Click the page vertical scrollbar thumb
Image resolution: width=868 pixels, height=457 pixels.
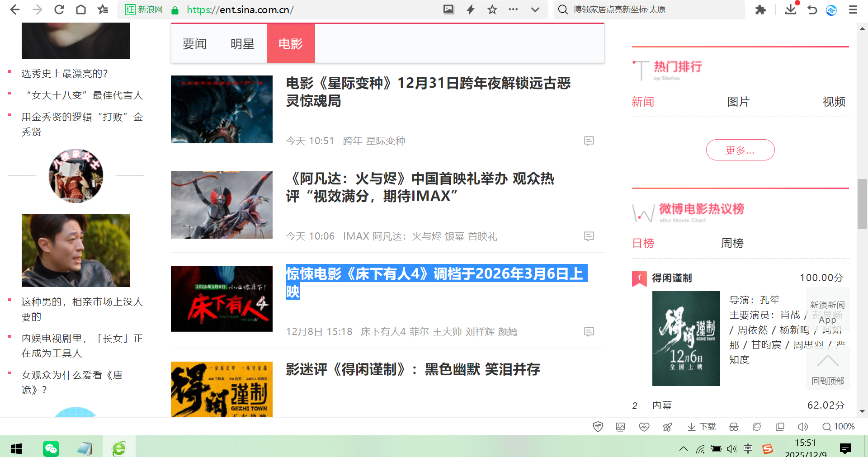pyautogui.click(x=862, y=204)
